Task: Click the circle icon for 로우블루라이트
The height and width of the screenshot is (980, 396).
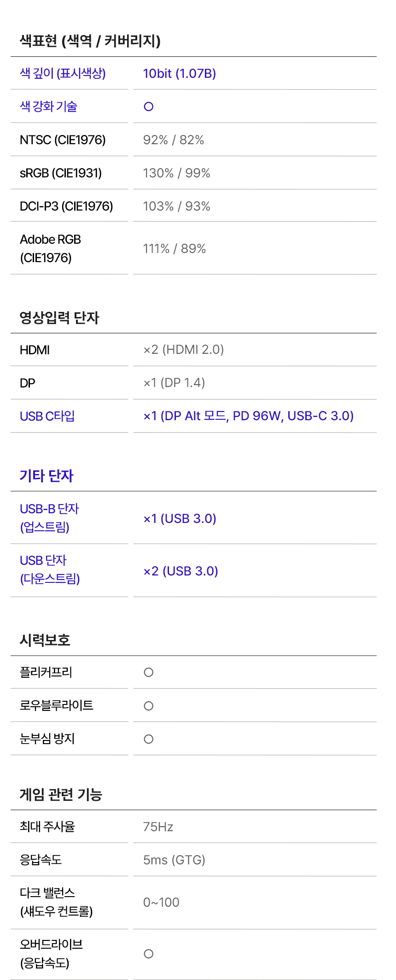Action: (x=148, y=706)
